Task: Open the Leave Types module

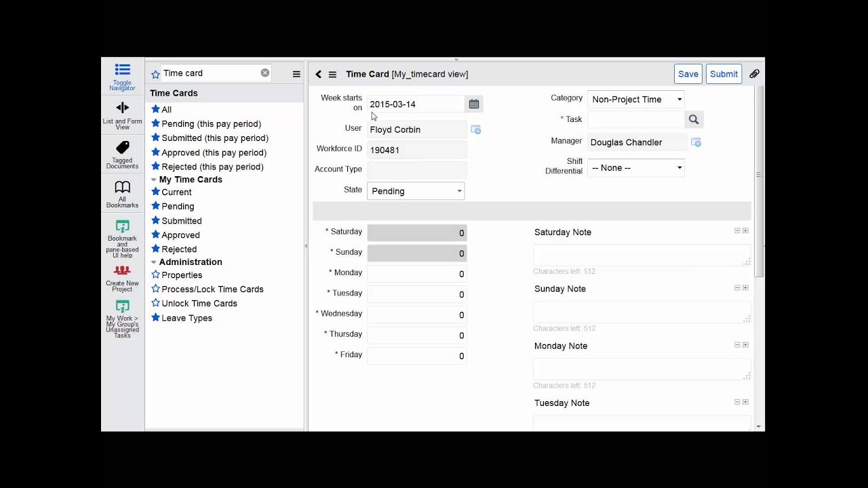Action: click(x=186, y=318)
